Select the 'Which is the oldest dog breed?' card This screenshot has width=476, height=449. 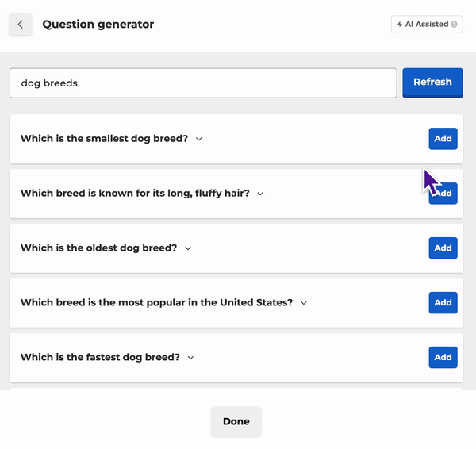tap(236, 248)
